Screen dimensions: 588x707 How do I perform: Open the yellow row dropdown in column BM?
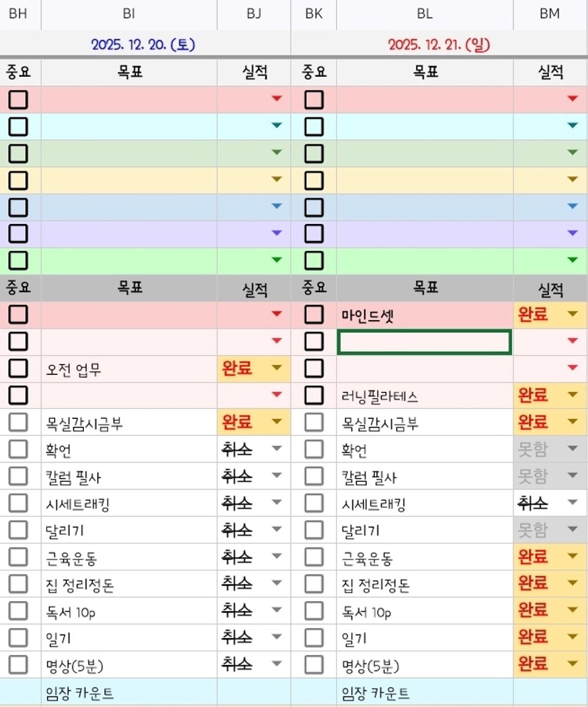572,179
